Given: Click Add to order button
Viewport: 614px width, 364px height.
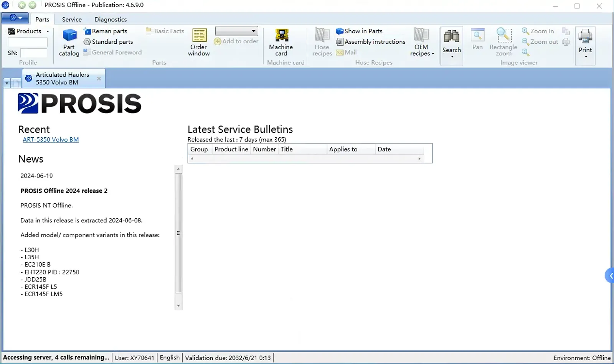Looking at the screenshot, I should [x=236, y=41].
